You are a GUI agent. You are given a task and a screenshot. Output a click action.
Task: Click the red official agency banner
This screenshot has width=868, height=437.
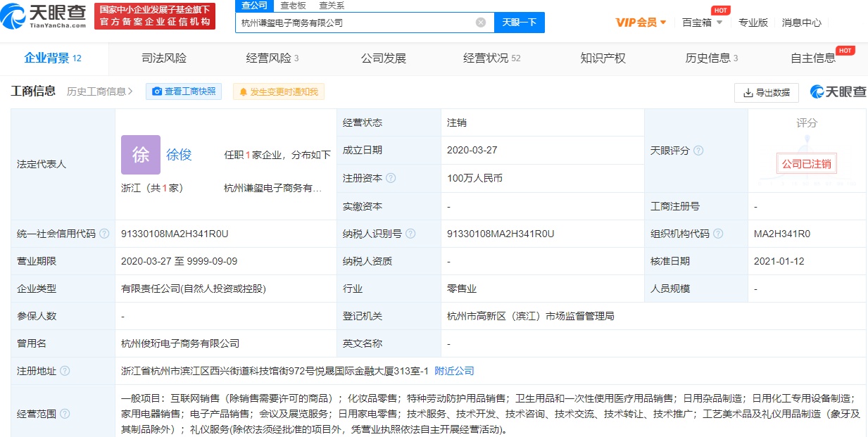[155, 15]
